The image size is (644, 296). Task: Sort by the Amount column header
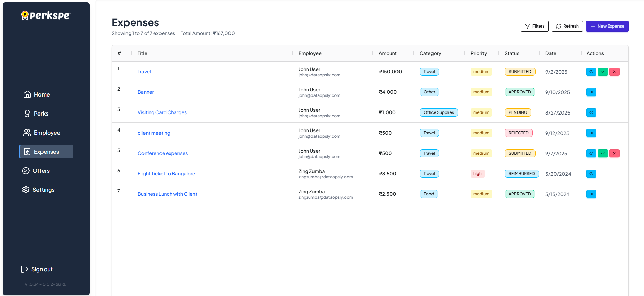point(388,53)
